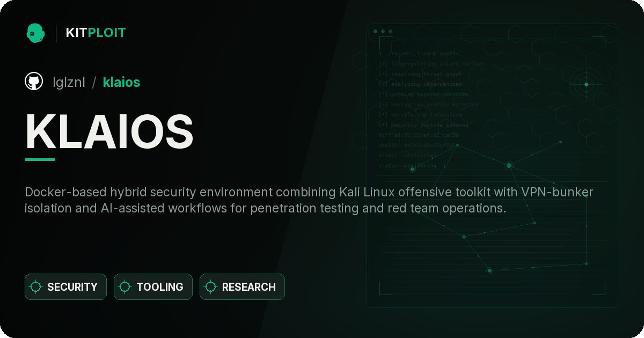644x338 pixels.
Task: Click the 'resolving threat graph' line
Action: point(420,74)
